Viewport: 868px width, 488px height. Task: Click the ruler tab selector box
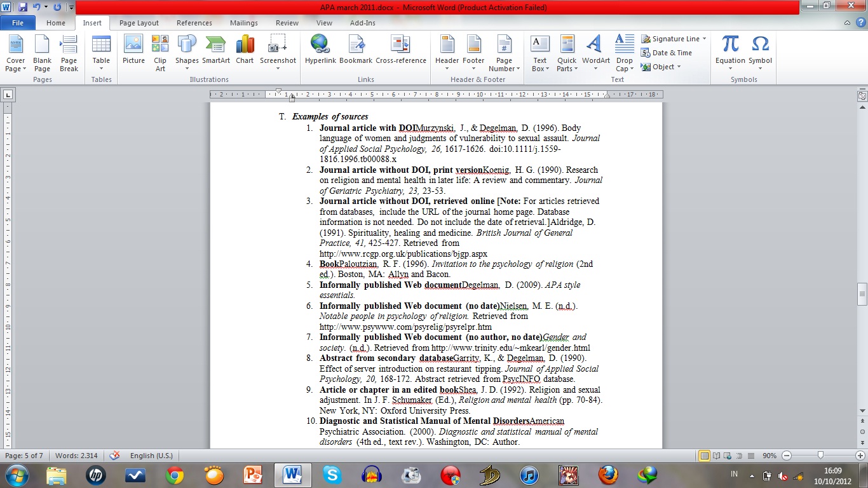tap(8, 95)
